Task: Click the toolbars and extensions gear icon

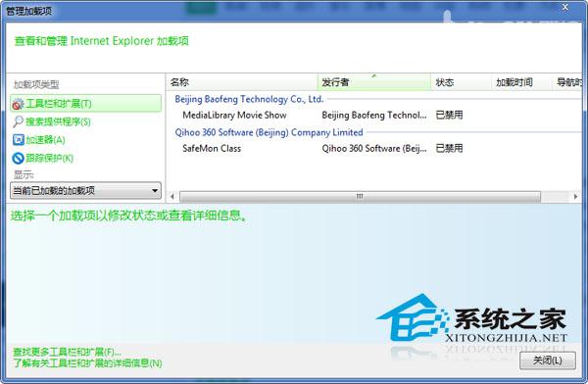Action: 18,104
